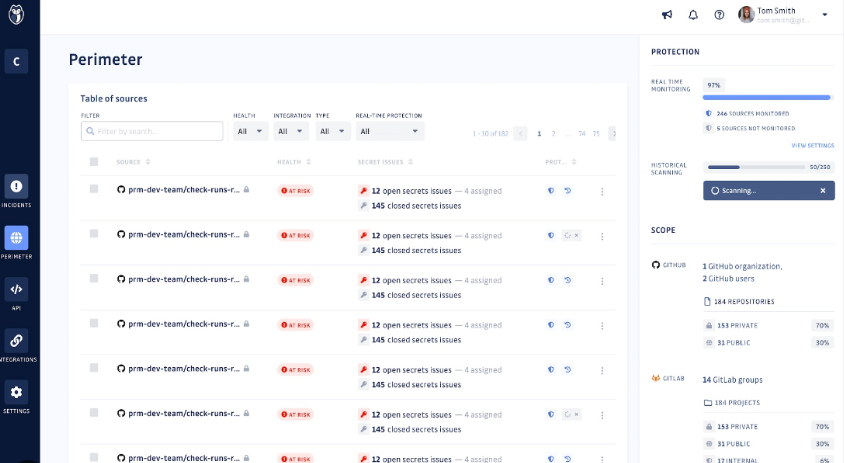Click the 5 Sources Not Monitored entry
This screenshot has width=844, height=463.
click(x=750, y=128)
